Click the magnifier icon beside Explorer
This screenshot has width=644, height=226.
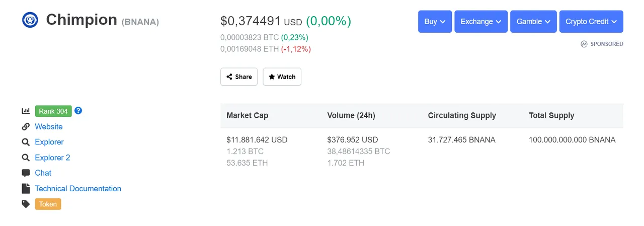pyautogui.click(x=26, y=142)
